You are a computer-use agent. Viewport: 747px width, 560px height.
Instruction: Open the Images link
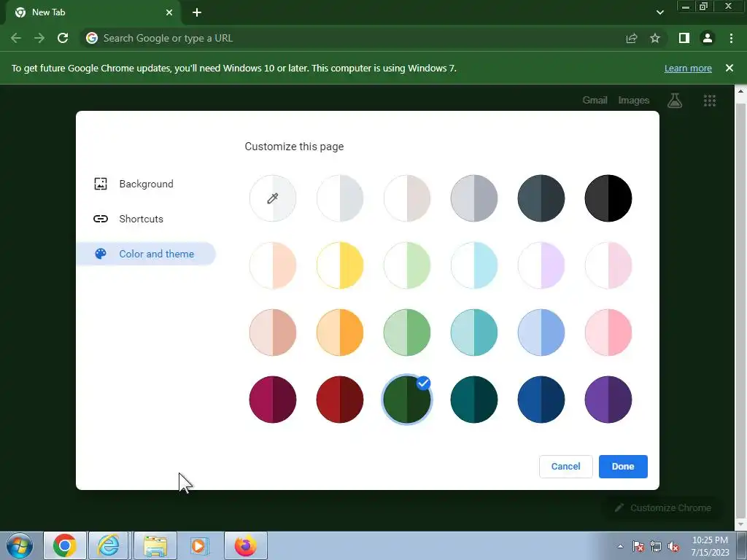[x=634, y=100]
